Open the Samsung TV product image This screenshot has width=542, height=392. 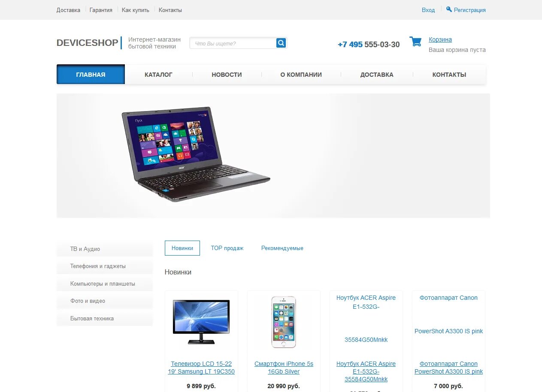click(201, 322)
